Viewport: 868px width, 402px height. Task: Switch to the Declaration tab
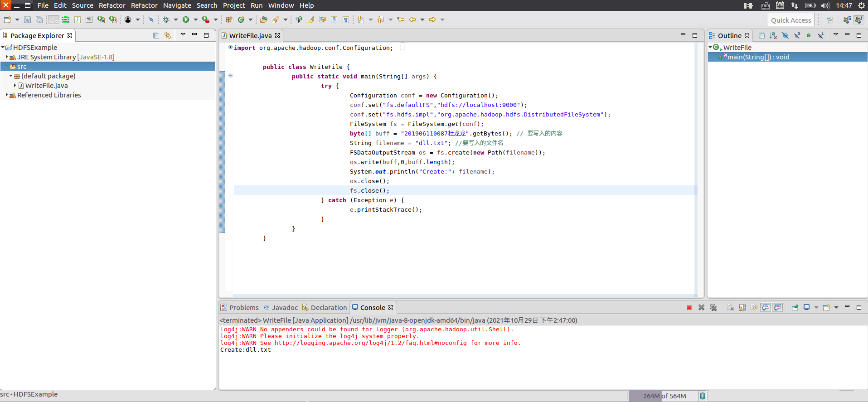(325, 308)
